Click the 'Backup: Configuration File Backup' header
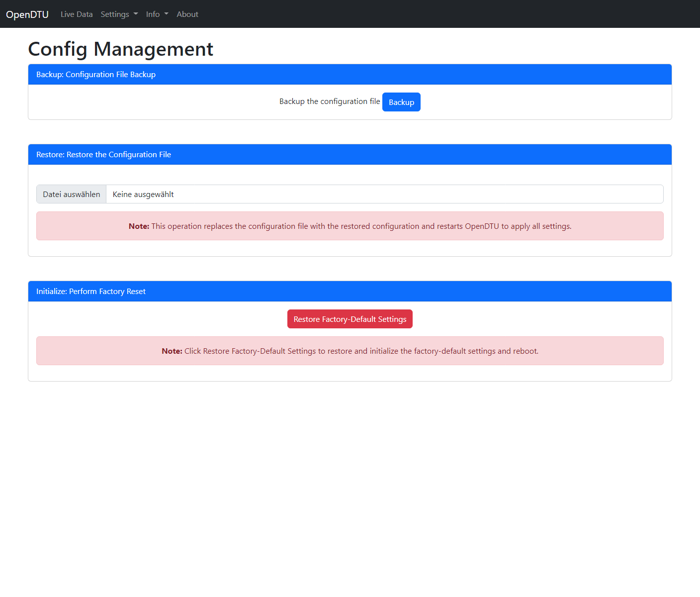This screenshot has height=597, width=700. click(96, 75)
